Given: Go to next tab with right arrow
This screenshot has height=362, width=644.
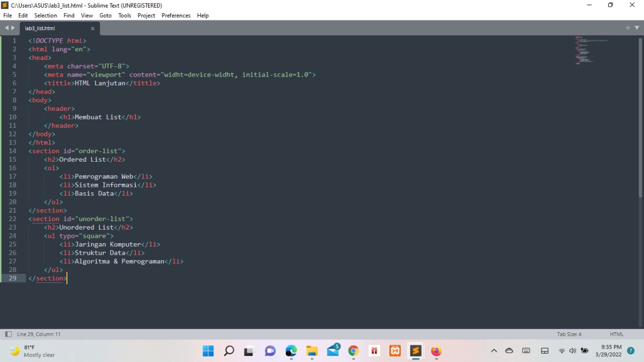Looking at the screenshot, I should tap(13, 28).
